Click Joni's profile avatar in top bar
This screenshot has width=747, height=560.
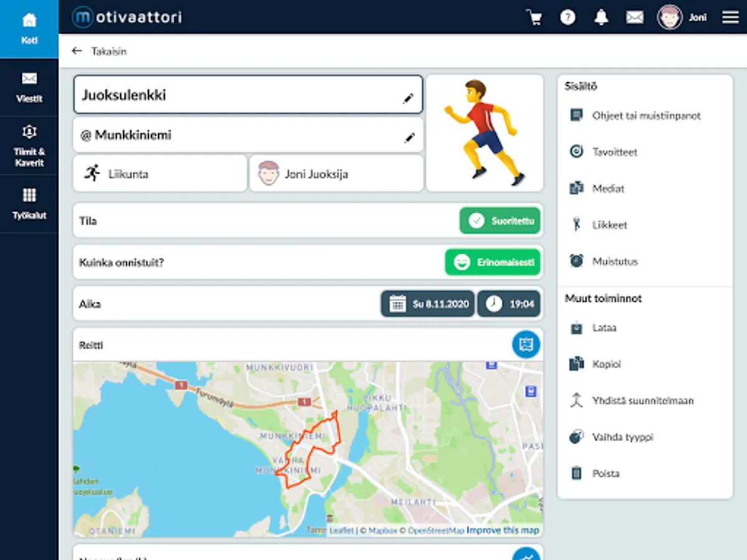click(x=670, y=17)
